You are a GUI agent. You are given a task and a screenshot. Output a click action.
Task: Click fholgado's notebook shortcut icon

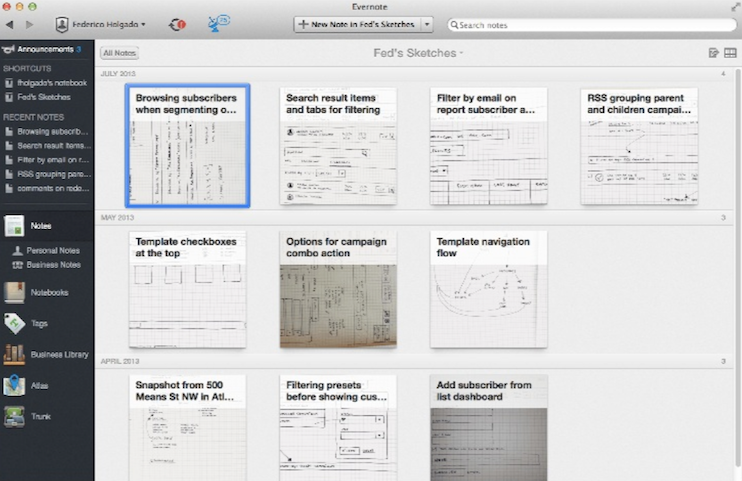pyautogui.click(x=9, y=83)
